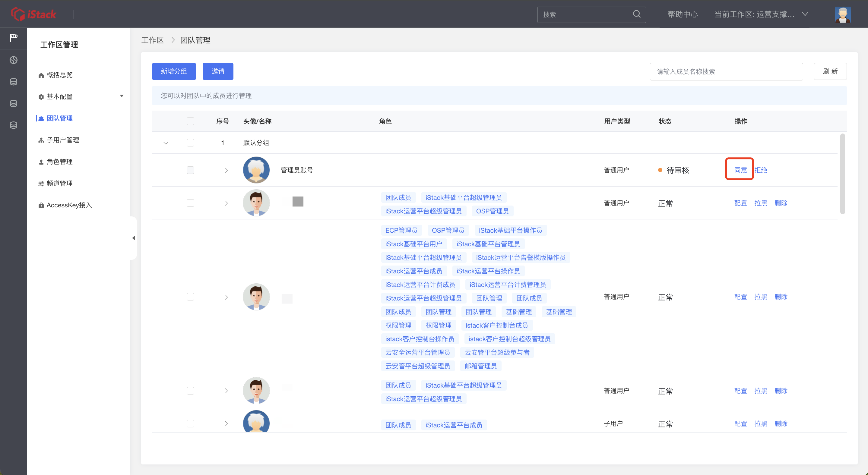Viewport: 868px width, 475px height.
Task: Open 频道管理 in sidebar
Action: 59,184
